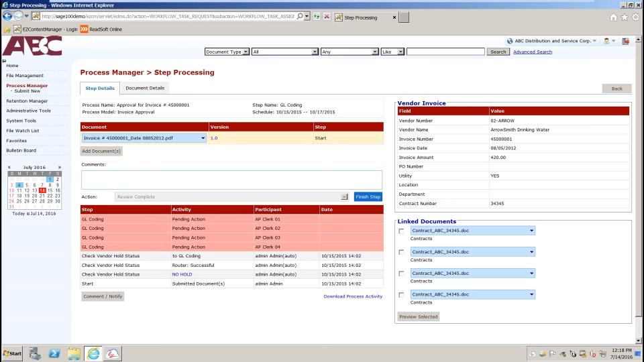Click the muted volume tray icon
Viewport: 644px width, 362px height.
[592, 354]
